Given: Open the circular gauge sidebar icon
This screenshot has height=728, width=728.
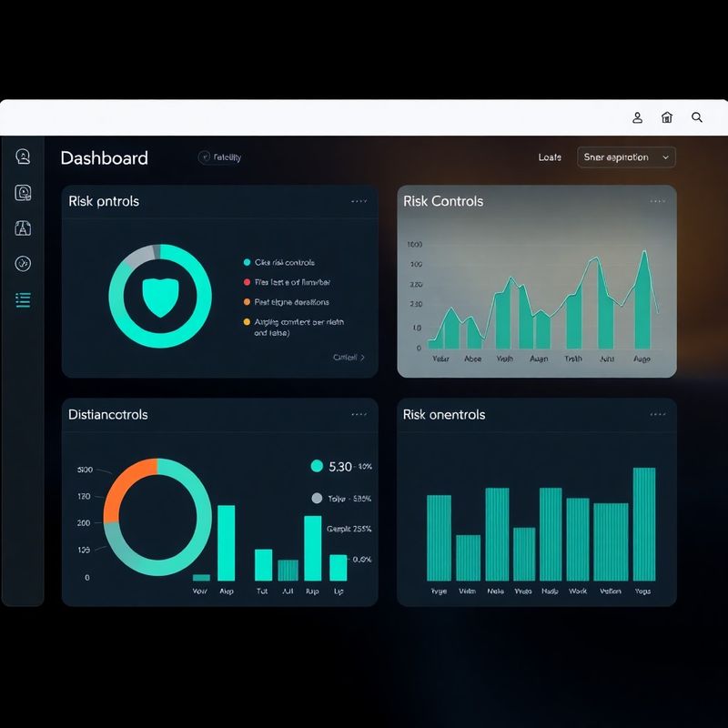Looking at the screenshot, I should pos(23,264).
